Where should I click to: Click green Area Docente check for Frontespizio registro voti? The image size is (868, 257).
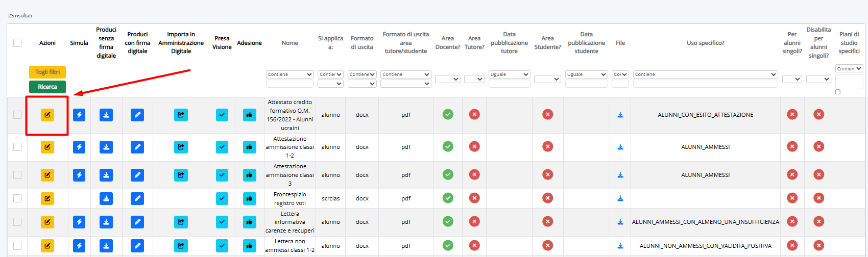click(448, 198)
